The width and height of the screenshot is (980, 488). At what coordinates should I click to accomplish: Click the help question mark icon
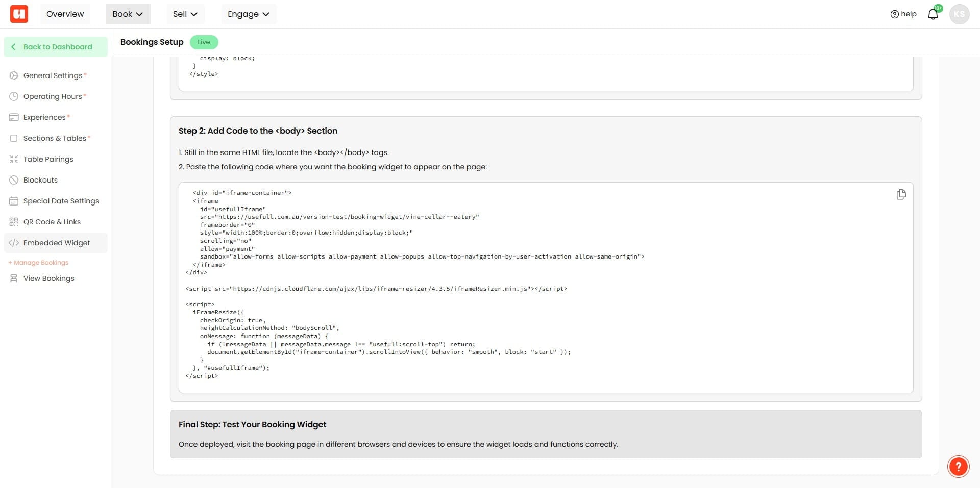(x=894, y=14)
